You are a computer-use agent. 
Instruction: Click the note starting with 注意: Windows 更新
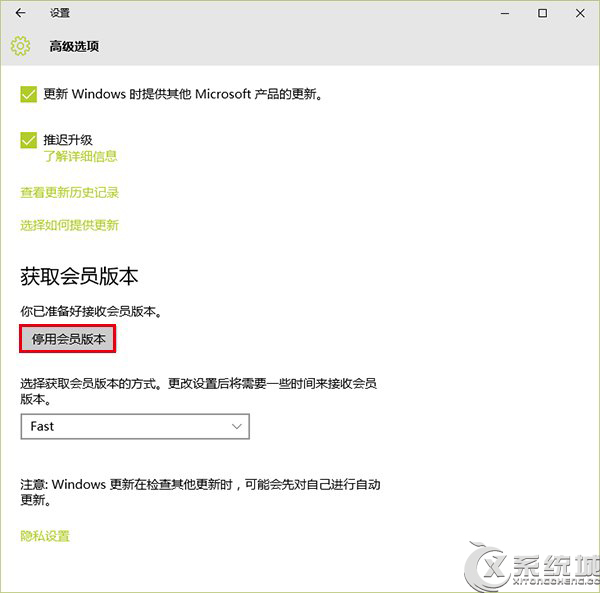coord(200,492)
